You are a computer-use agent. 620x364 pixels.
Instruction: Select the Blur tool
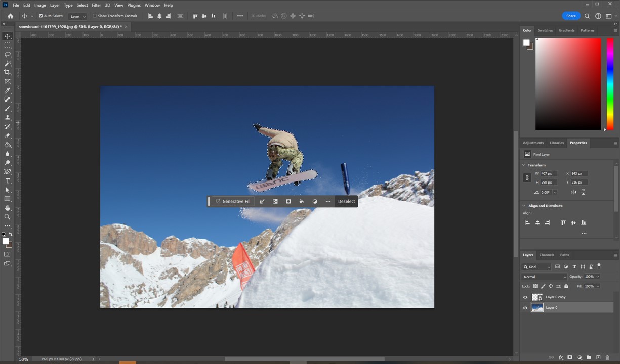7,154
